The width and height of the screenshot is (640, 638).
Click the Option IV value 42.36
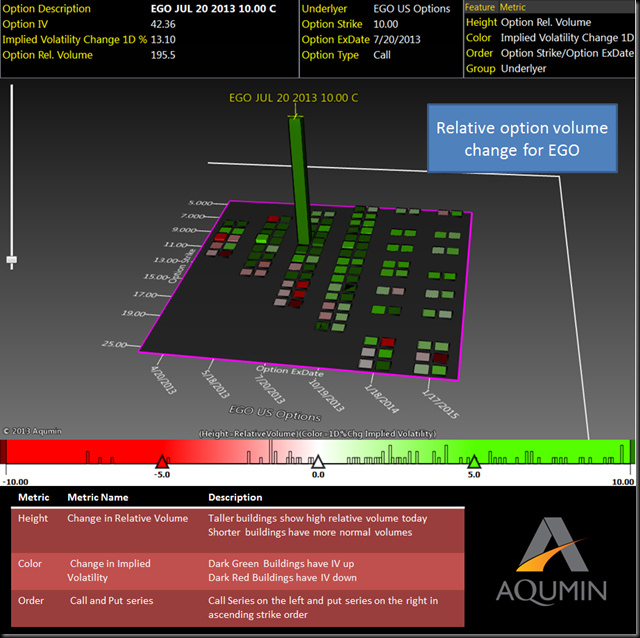pos(163,24)
